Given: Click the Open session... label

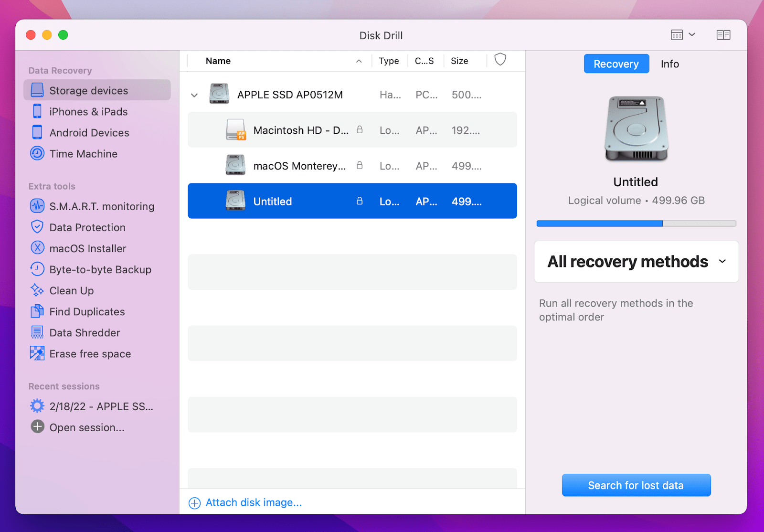Looking at the screenshot, I should coord(87,427).
